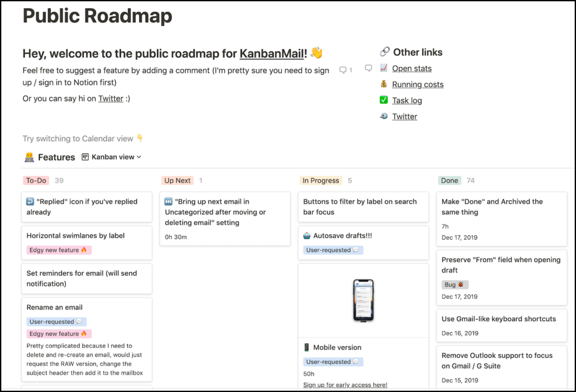The image size is (576, 392).
Task: Select the In Progress column header
Action: tap(321, 181)
